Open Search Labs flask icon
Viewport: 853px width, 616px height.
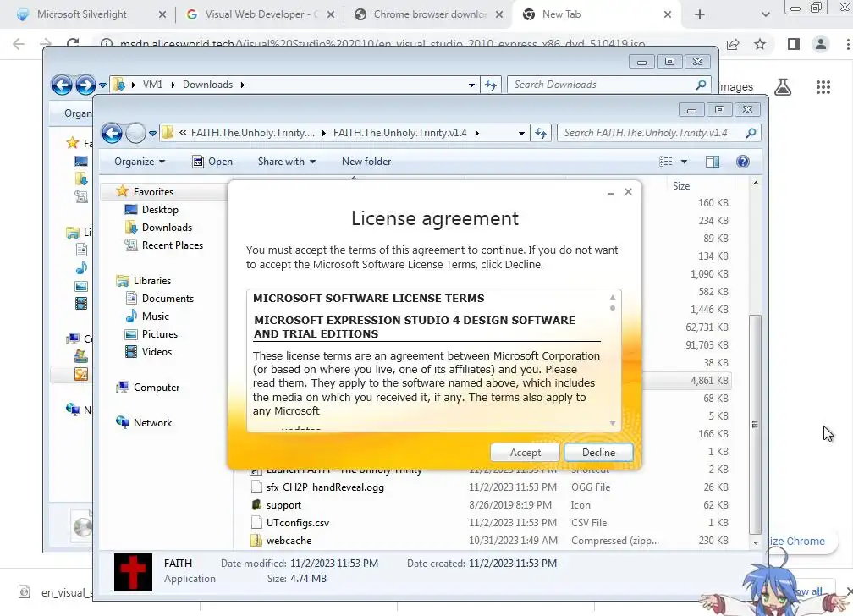783,87
